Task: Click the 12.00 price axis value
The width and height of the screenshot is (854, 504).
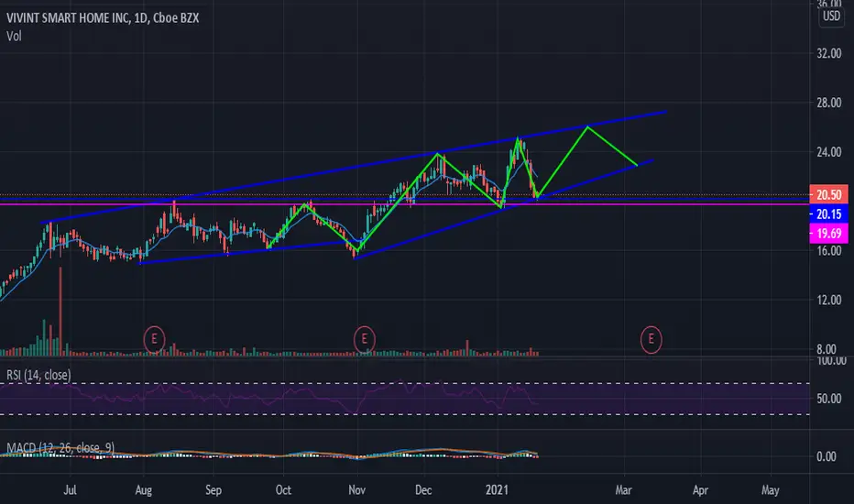Action: [828, 301]
